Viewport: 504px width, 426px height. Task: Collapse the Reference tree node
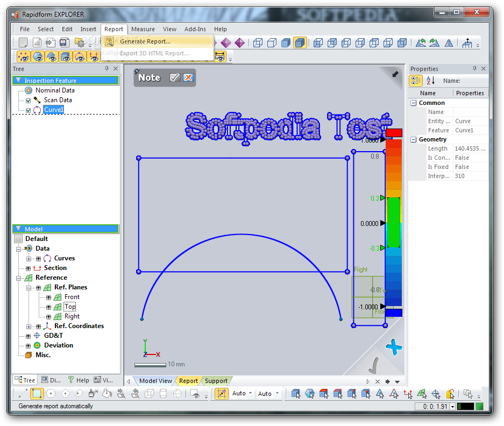tap(19, 278)
